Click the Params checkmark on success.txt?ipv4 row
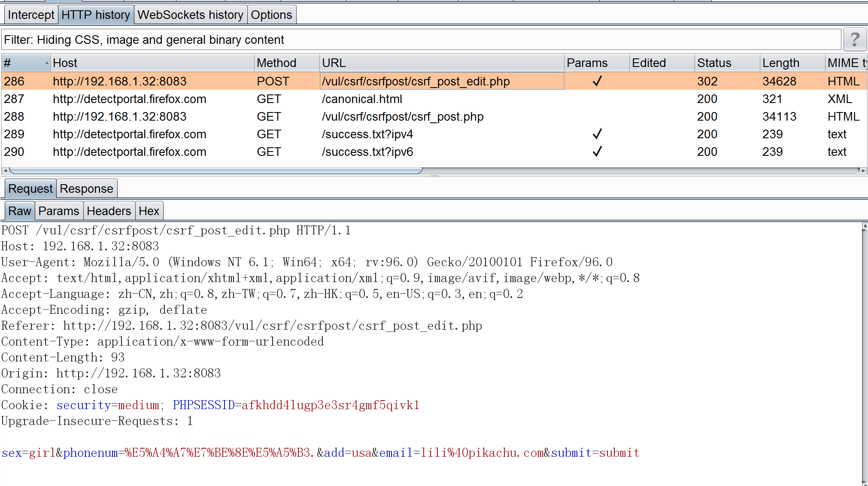Screen dimensions: 868x486 point(597,134)
